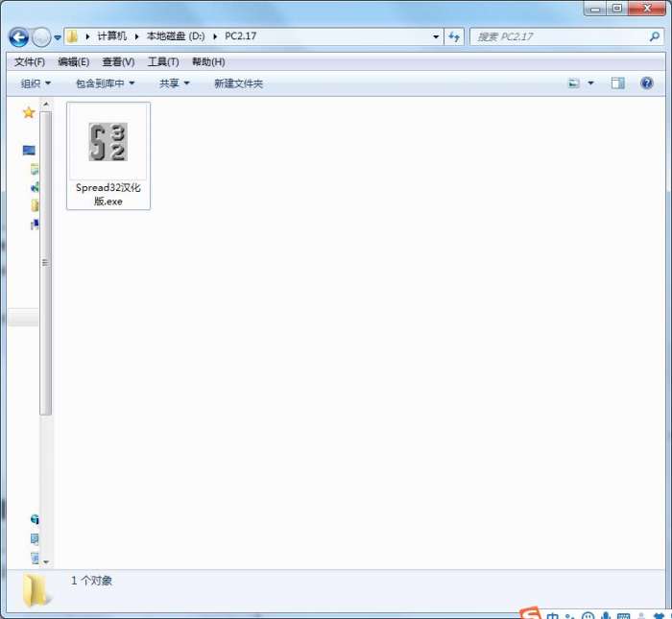Select 本地磁盘 (D:) in the address path

pos(176,36)
